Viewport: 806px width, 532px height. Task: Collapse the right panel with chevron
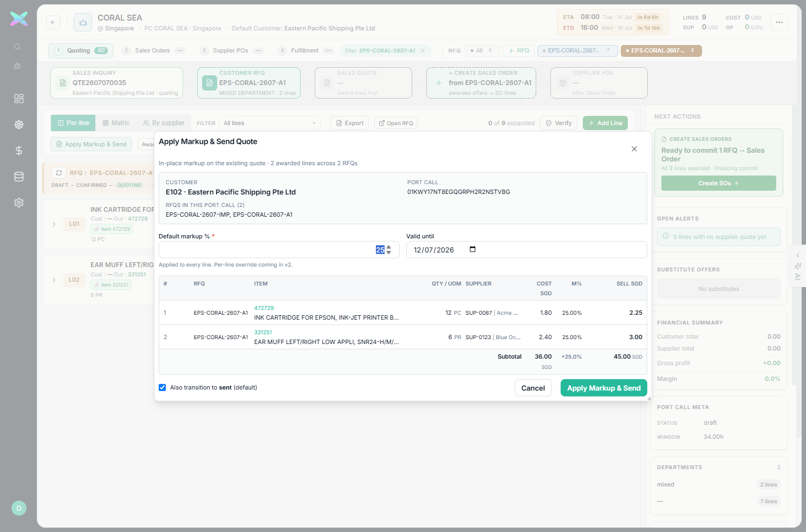tap(798, 255)
